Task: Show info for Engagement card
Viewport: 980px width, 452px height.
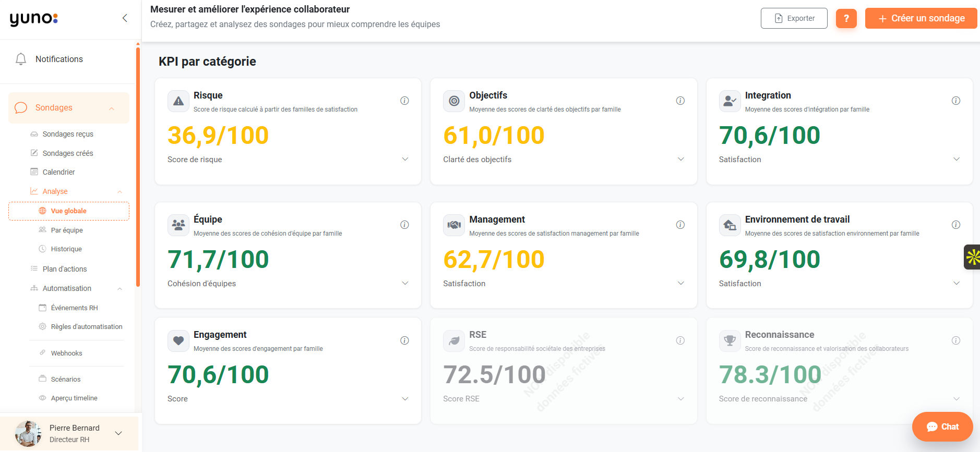Action: click(x=404, y=340)
